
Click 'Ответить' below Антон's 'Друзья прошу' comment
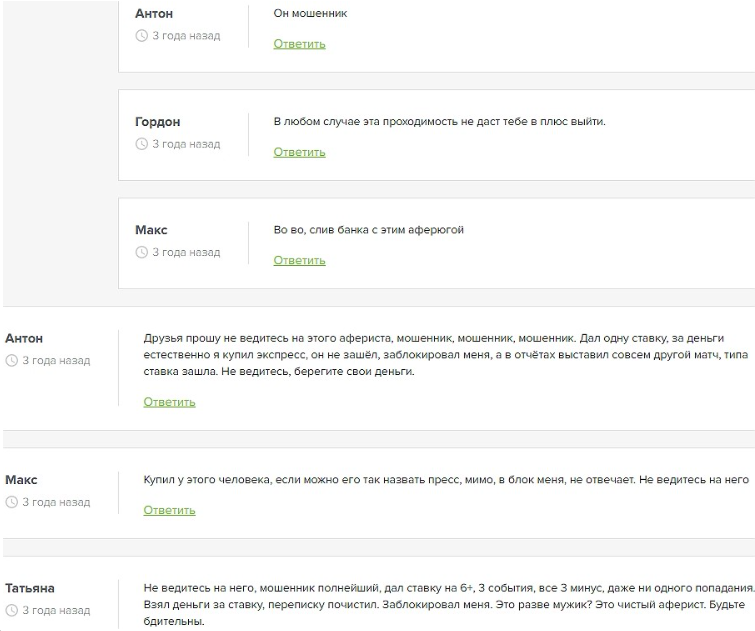(169, 402)
